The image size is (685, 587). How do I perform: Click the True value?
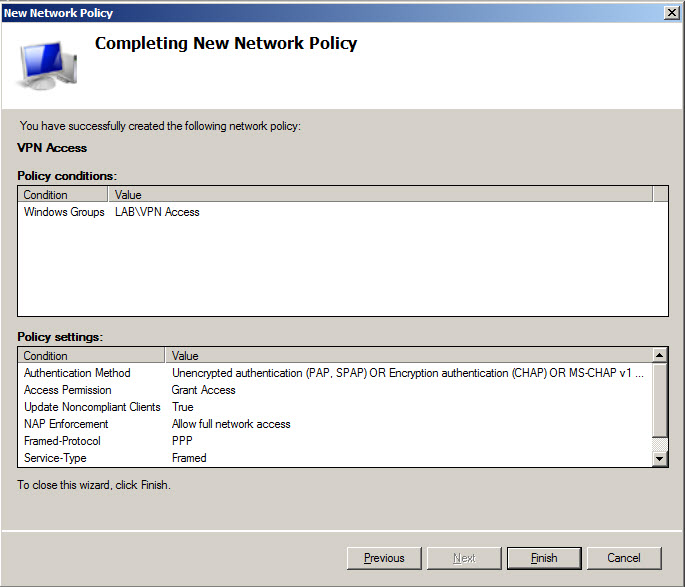click(x=183, y=407)
